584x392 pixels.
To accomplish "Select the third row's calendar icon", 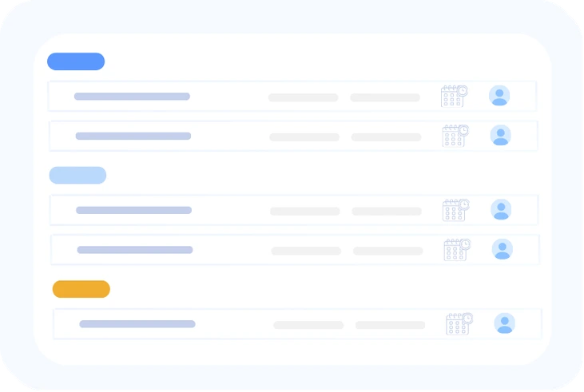I will [x=456, y=210].
